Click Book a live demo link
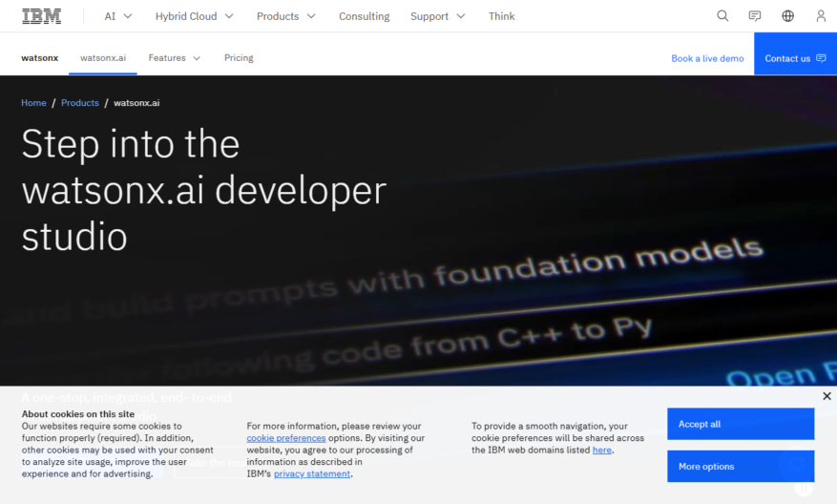 (x=707, y=58)
